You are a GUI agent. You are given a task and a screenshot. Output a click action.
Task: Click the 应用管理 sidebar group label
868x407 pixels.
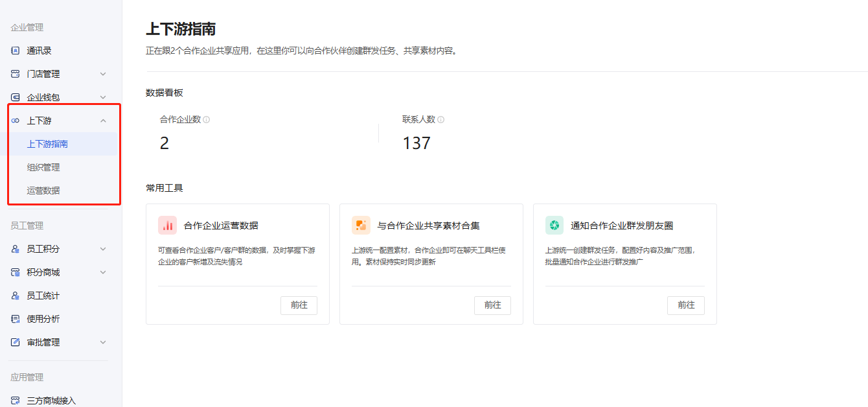click(x=27, y=377)
